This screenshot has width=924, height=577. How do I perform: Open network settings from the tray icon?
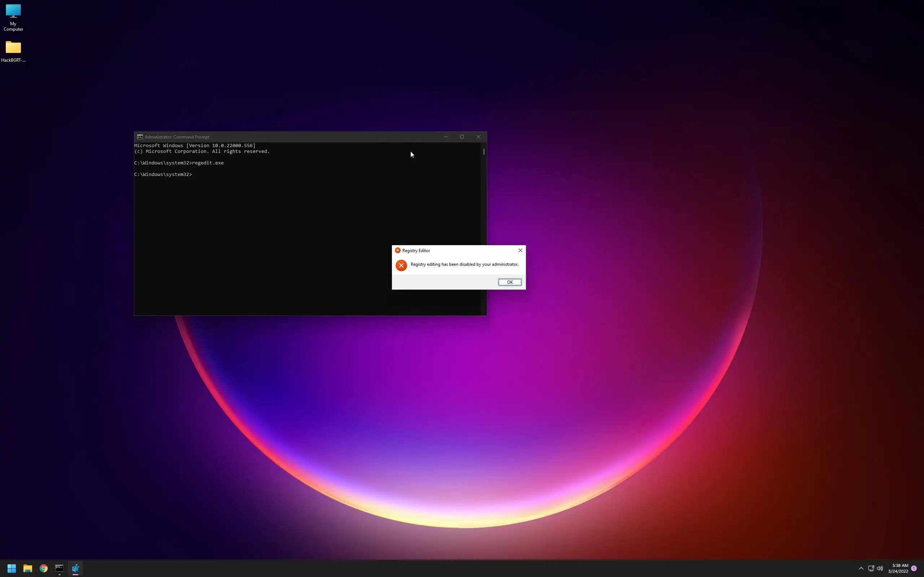pos(871,568)
